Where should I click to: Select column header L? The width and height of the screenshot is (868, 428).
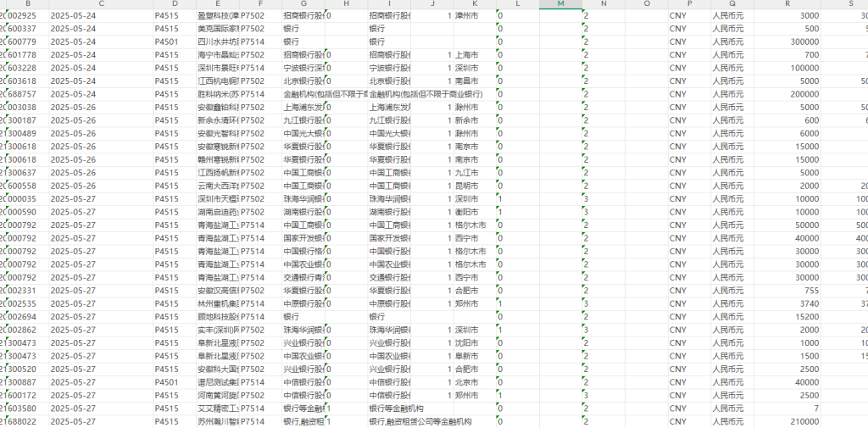point(518,4)
